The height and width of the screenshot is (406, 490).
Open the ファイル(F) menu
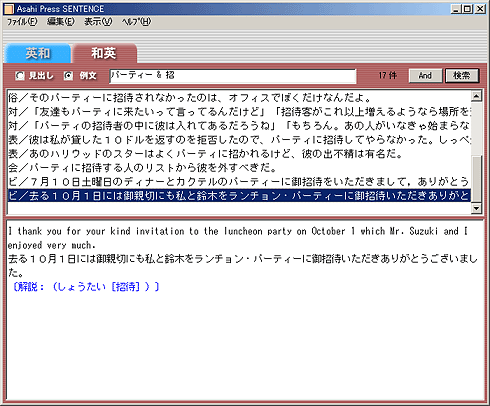point(22,22)
